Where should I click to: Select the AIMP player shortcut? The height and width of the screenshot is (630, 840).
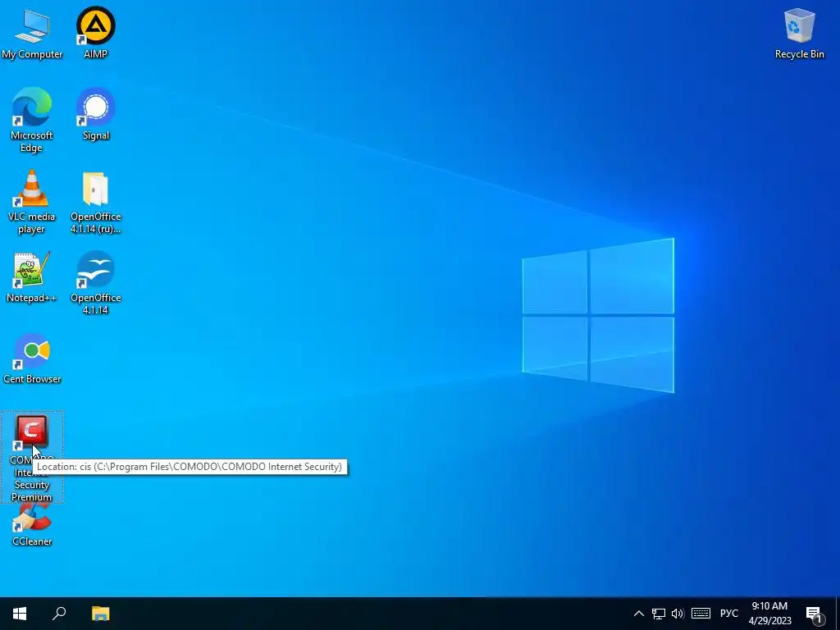[x=95, y=32]
